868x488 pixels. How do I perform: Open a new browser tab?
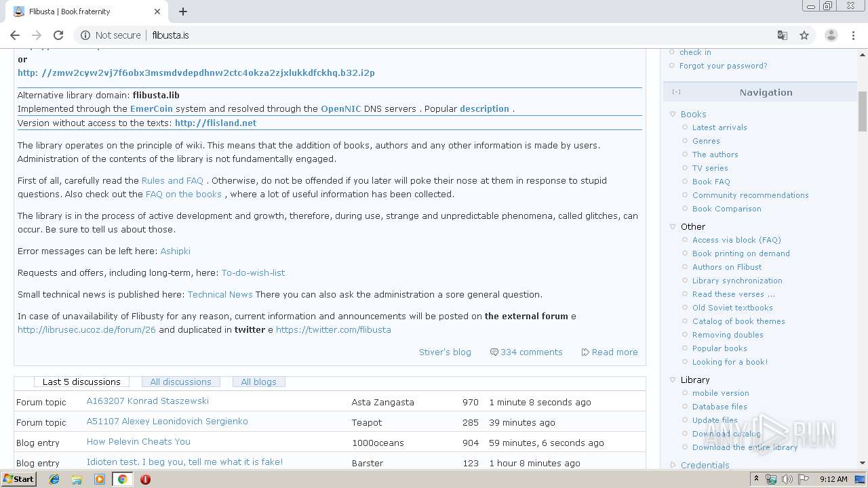(183, 12)
